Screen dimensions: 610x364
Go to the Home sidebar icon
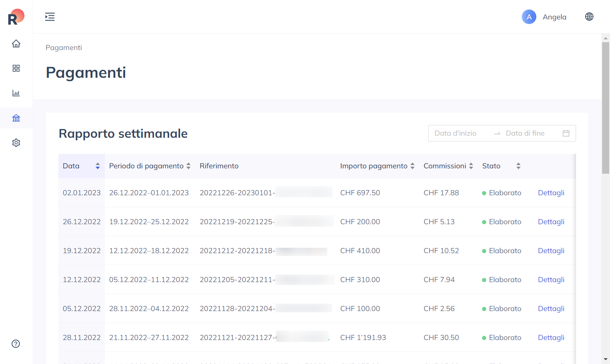(x=16, y=43)
